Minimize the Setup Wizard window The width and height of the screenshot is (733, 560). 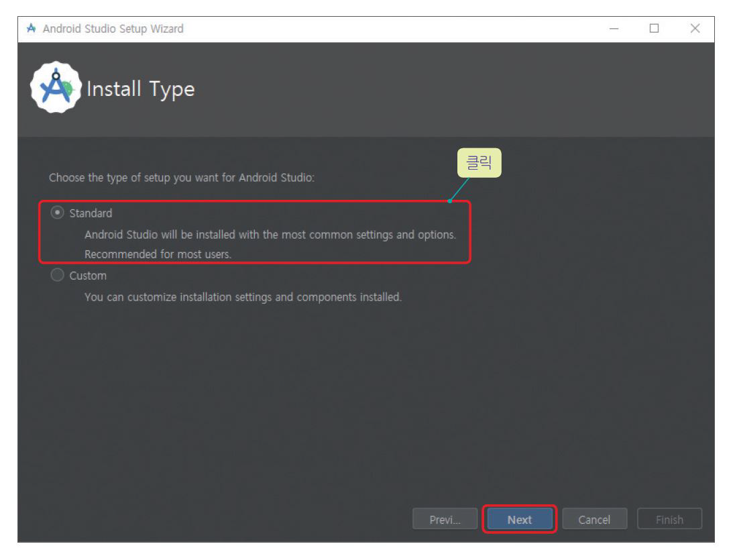pos(614,29)
